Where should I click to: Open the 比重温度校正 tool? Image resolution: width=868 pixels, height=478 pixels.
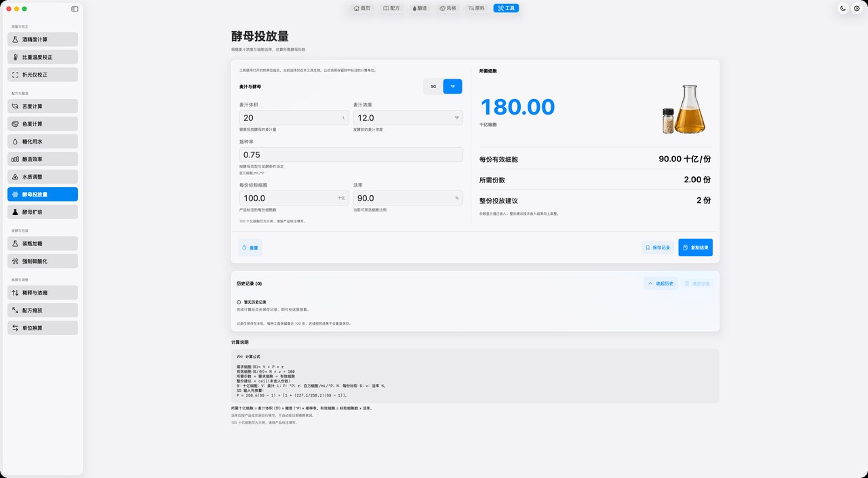coord(43,57)
